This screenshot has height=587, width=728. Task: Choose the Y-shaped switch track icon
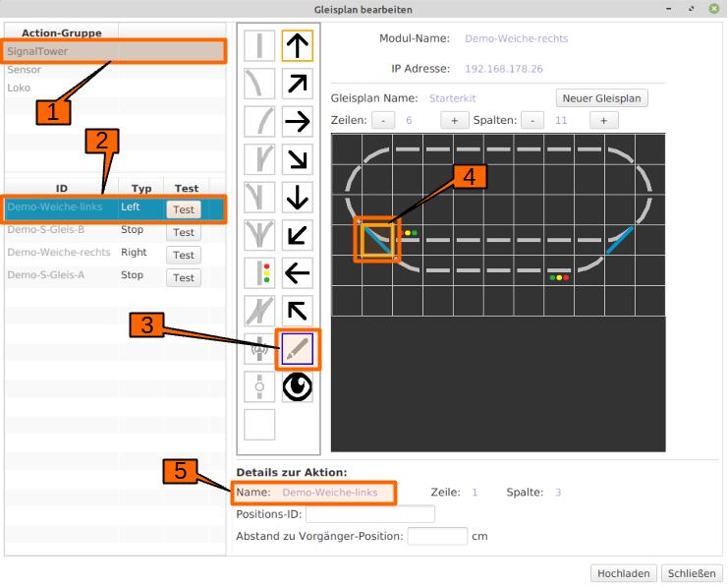point(259,235)
